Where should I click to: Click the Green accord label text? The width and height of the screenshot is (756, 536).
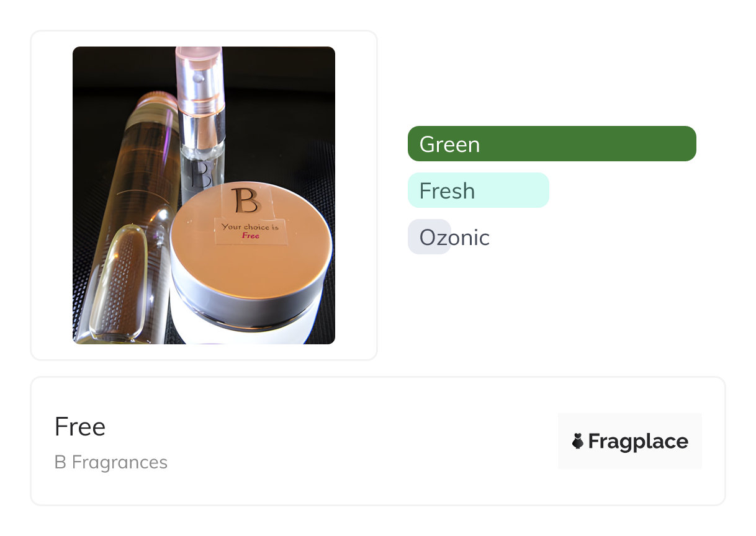[449, 144]
